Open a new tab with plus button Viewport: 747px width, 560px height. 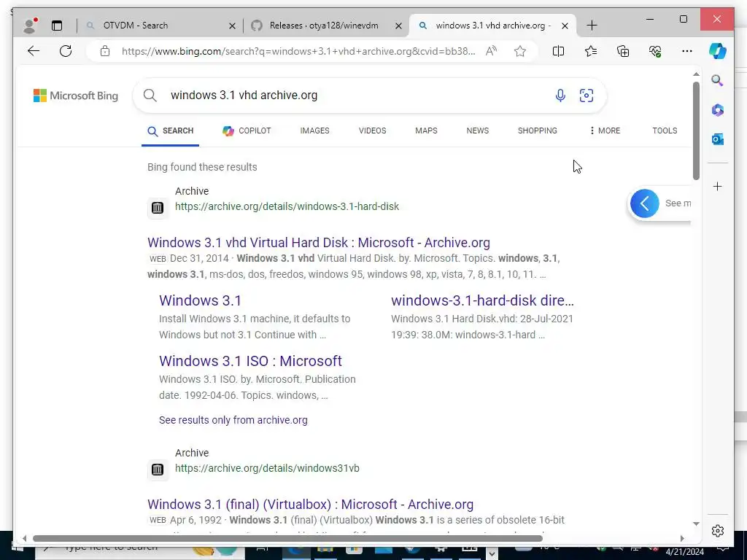coord(592,26)
